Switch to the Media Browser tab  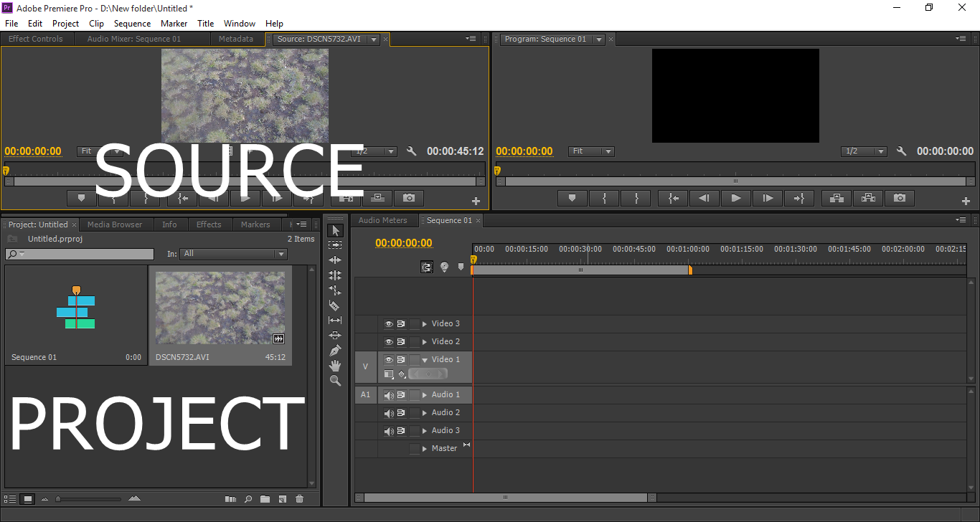coord(115,224)
